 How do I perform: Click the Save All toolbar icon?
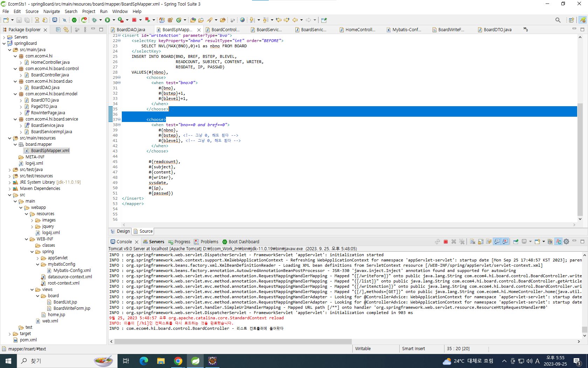[x=27, y=20]
